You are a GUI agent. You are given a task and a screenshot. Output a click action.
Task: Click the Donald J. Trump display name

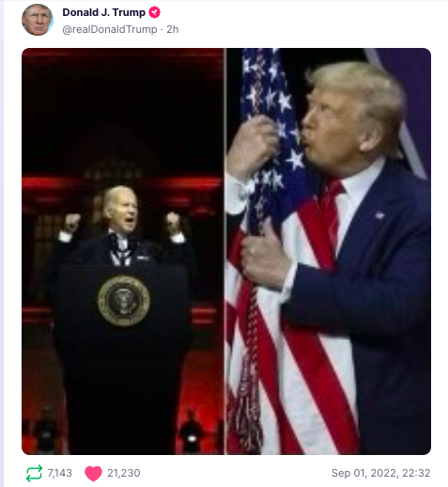pyautogui.click(x=103, y=12)
